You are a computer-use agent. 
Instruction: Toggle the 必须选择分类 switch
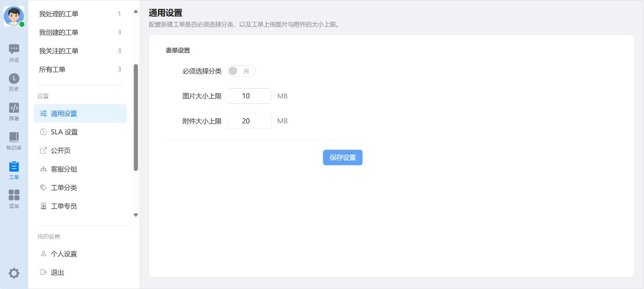click(241, 71)
